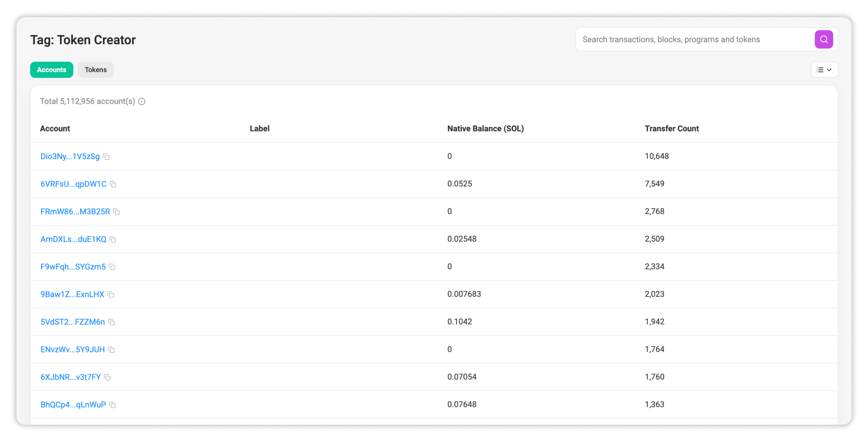This screenshot has width=868, height=442.
Task: Copy address 6VRFsU...qpDW1C using copy icon
Action: tap(113, 184)
